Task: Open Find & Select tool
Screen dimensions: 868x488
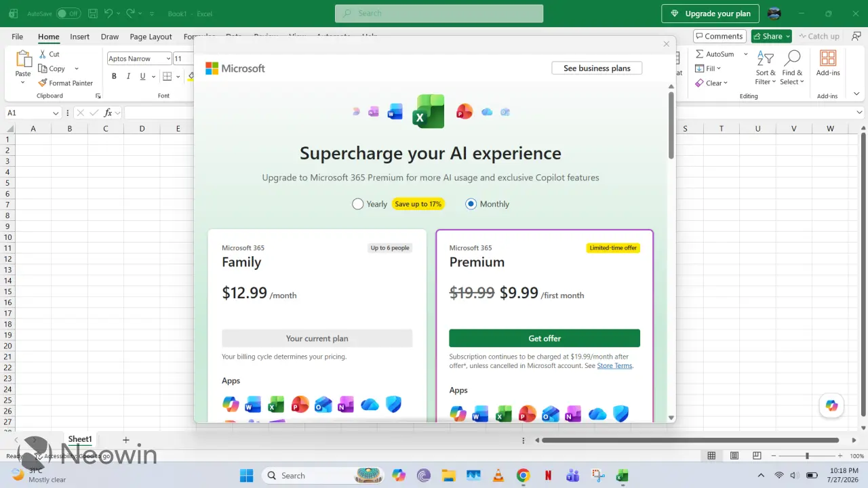Action: coord(792,68)
